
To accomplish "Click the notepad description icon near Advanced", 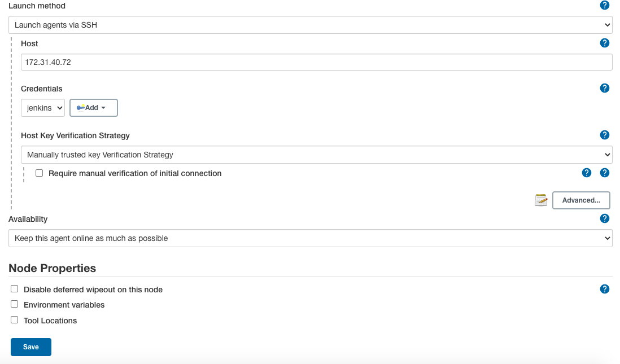I will coord(540,200).
